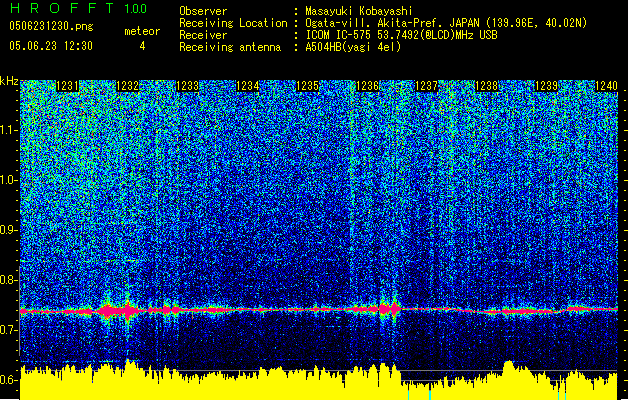Click the A504HB(yagi 4el) antenna text
The height and width of the screenshot is (400, 629).
pos(353,47)
